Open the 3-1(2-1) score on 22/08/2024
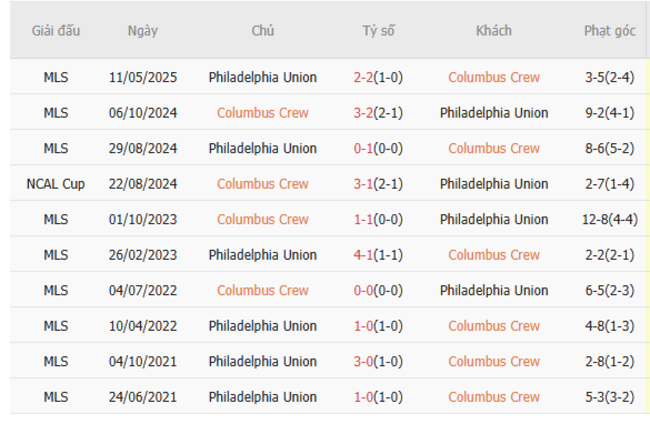Image resolution: width=650 pixels, height=424 pixels. (378, 184)
